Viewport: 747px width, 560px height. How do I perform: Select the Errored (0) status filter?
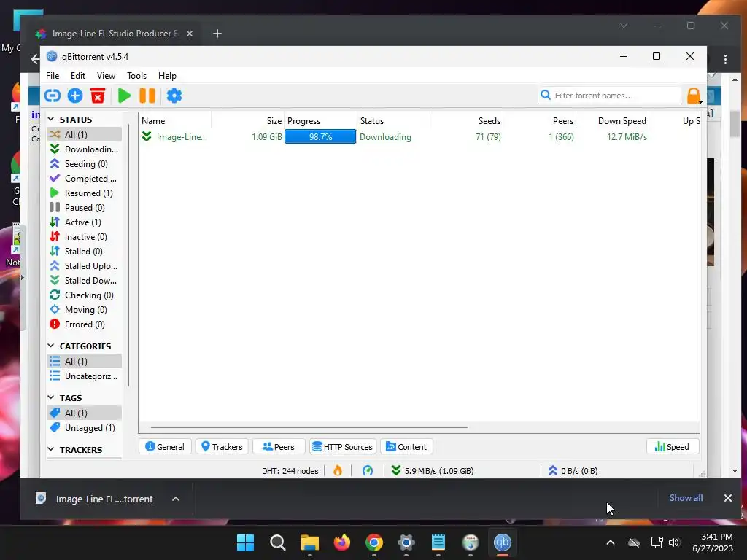85,324
